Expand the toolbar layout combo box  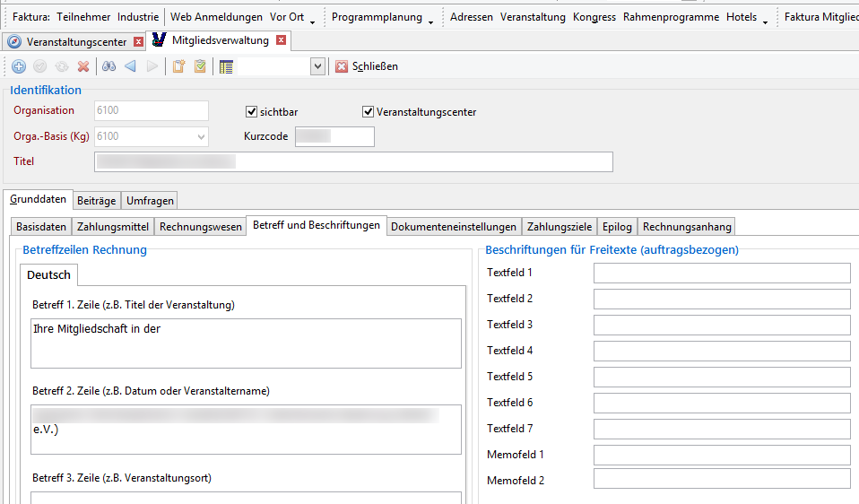coord(317,66)
